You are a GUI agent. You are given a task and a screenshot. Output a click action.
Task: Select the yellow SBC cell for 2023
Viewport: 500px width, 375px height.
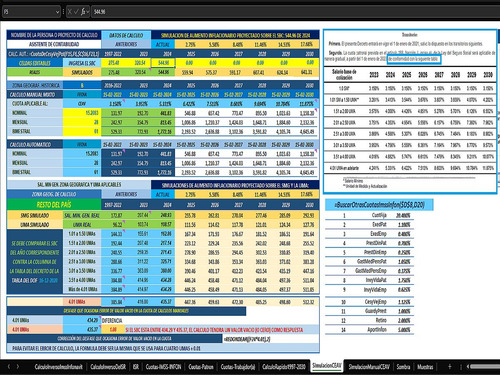(138, 63)
